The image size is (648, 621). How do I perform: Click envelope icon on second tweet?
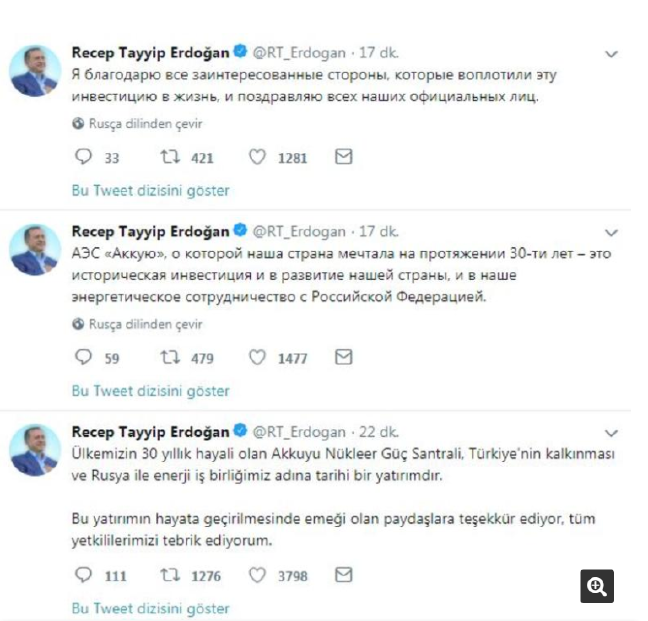click(x=343, y=357)
